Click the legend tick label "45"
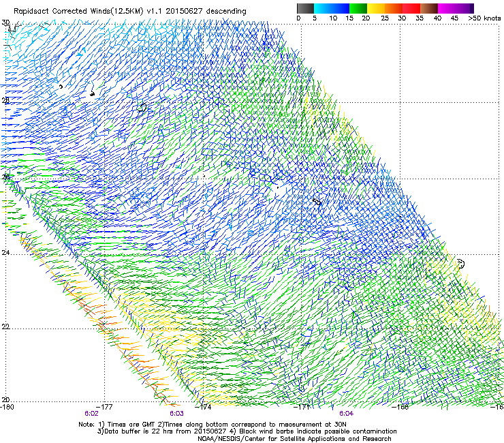This screenshot has height=443, width=504. pos(454,18)
